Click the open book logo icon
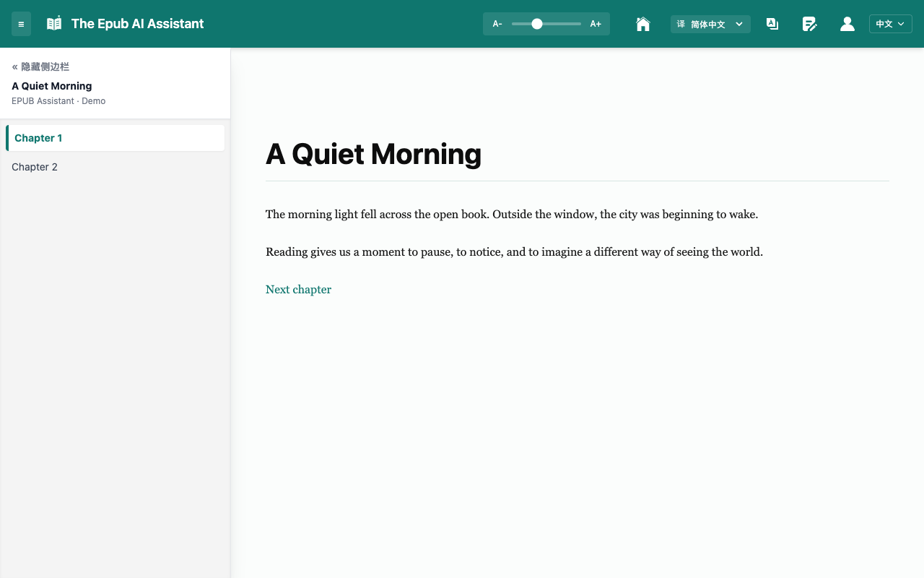Screen dimensions: 924x578 [54, 24]
